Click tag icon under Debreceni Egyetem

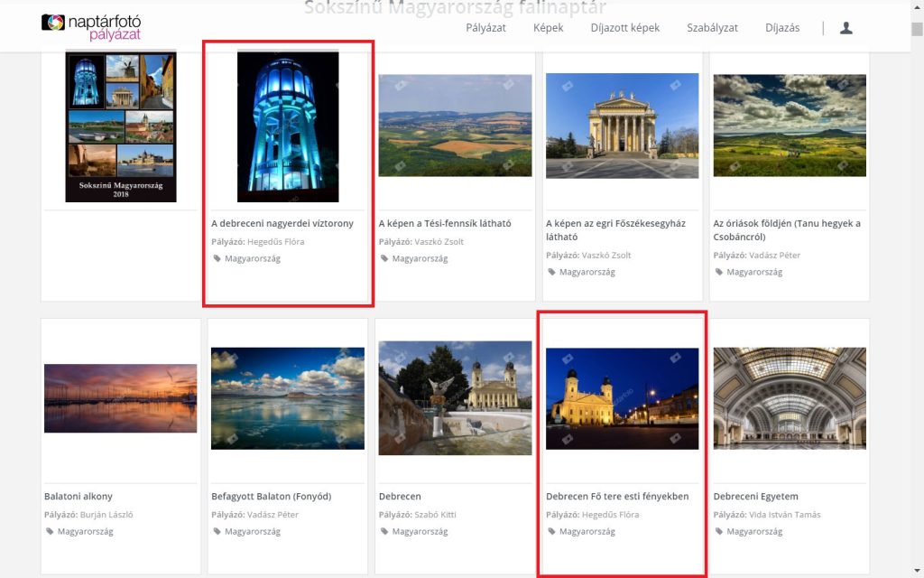coord(719,532)
